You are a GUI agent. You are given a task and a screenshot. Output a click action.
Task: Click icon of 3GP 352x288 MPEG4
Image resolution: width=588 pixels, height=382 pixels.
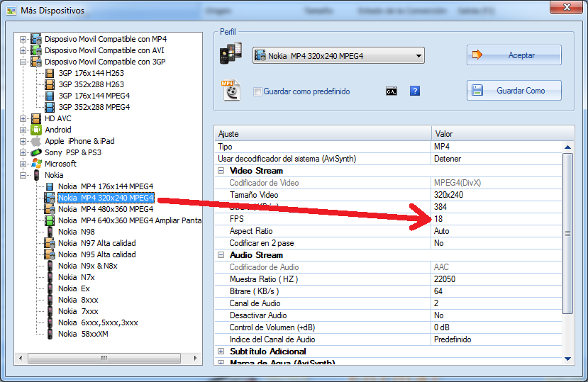point(50,107)
